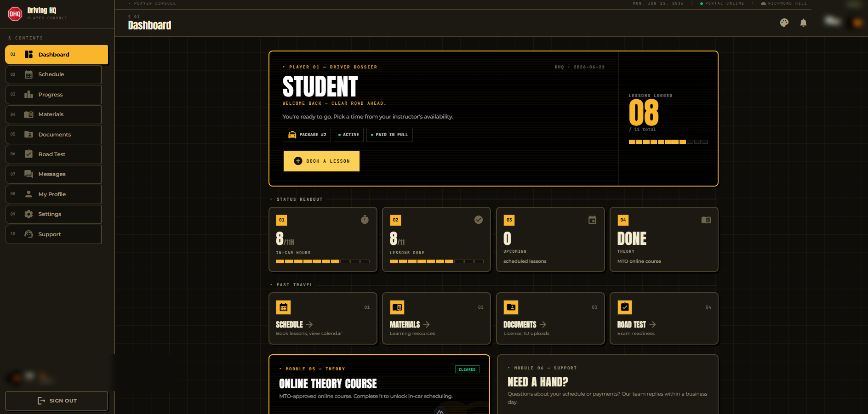Click the Paid in Full badge
868x414 pixels.
click(x=389, y=135)
